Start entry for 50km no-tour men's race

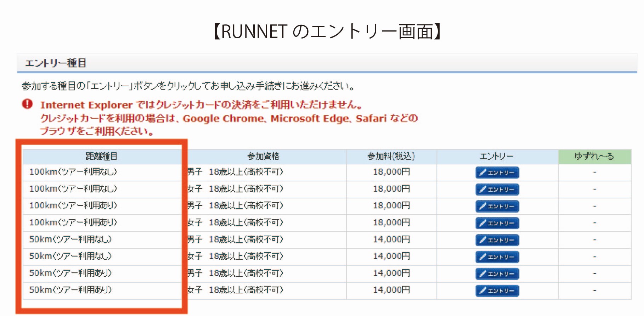click(x=497, y=240)
